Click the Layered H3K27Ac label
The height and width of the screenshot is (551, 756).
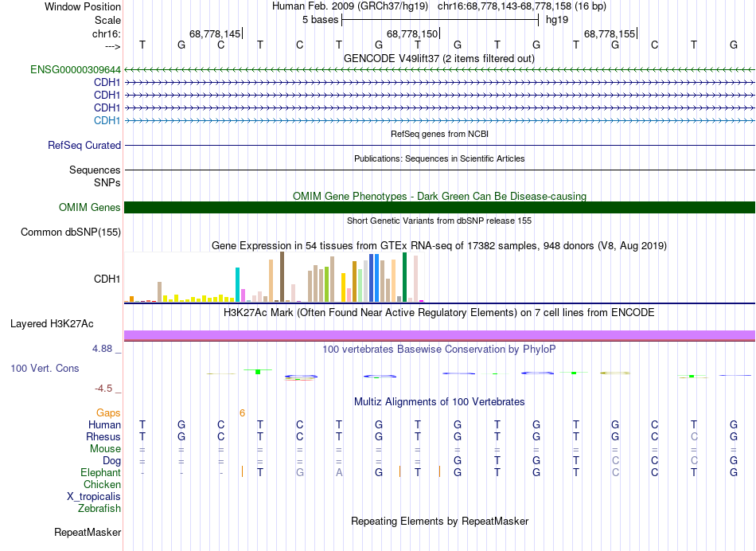click(52, 324)
